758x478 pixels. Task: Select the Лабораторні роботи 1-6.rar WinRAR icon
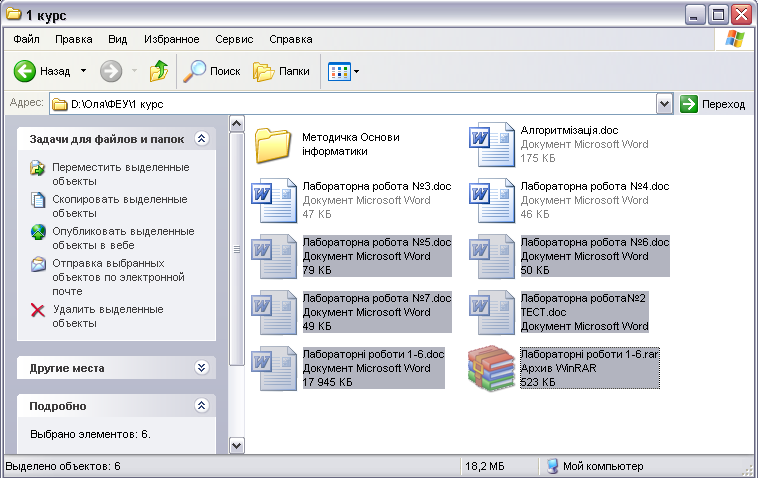pos(492,368)
